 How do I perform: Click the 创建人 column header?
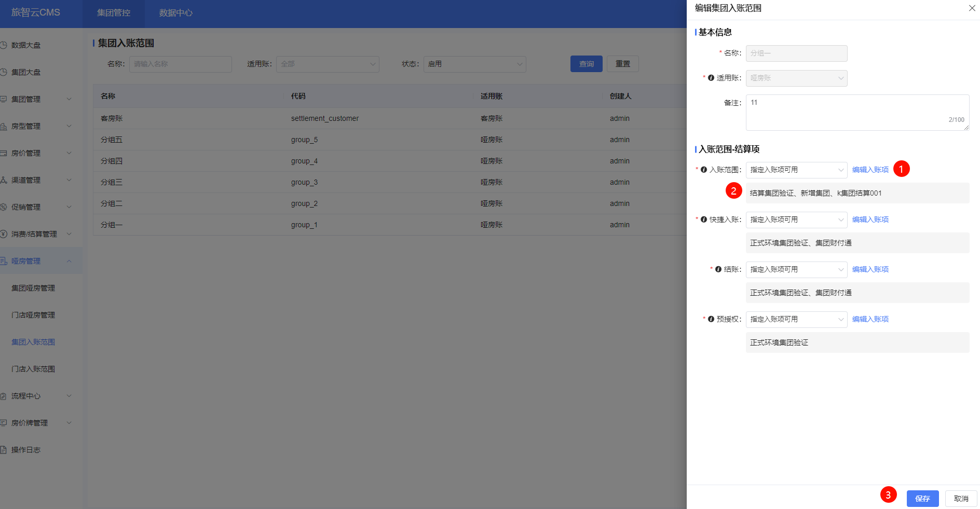coord(621,96)
